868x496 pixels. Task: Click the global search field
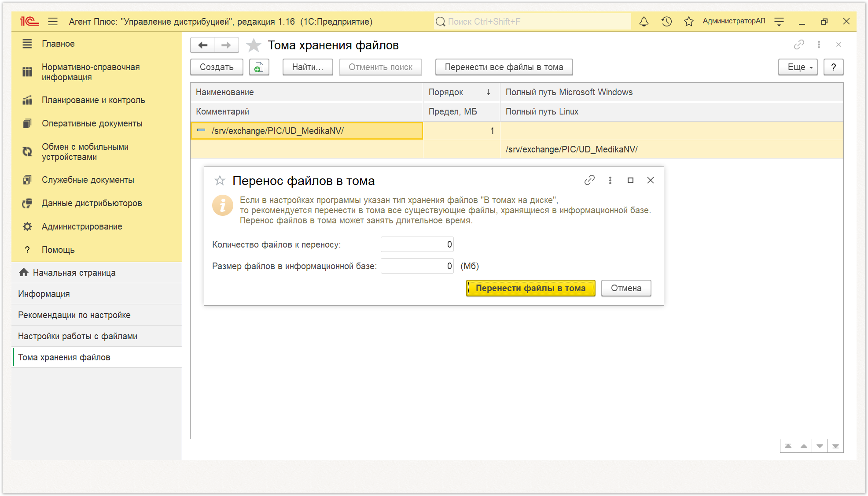tap(532, 21)
